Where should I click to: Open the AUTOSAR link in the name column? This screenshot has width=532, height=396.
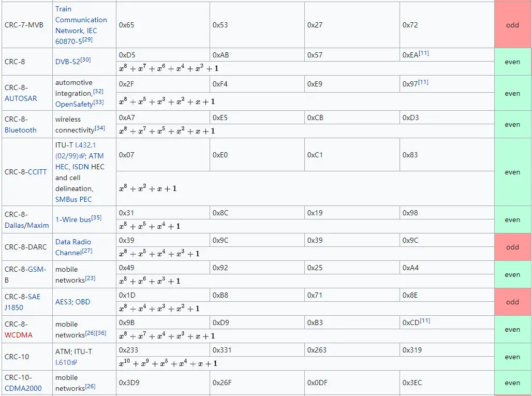21,98
